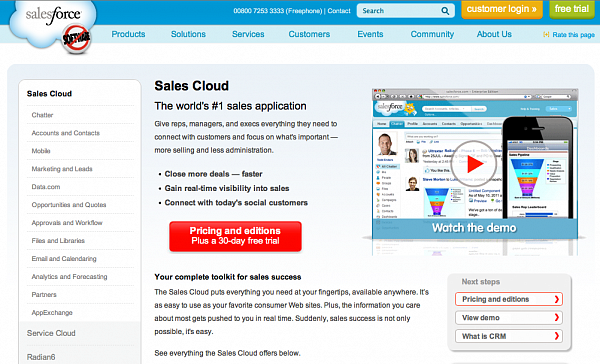Play the Watch the demo video

pyautogui.click(x=474, y=164)
